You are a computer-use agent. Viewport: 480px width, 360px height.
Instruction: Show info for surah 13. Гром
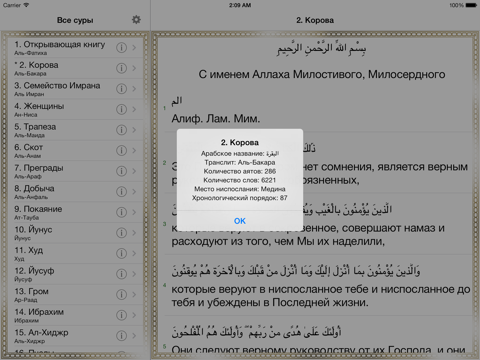click(121, 295)
